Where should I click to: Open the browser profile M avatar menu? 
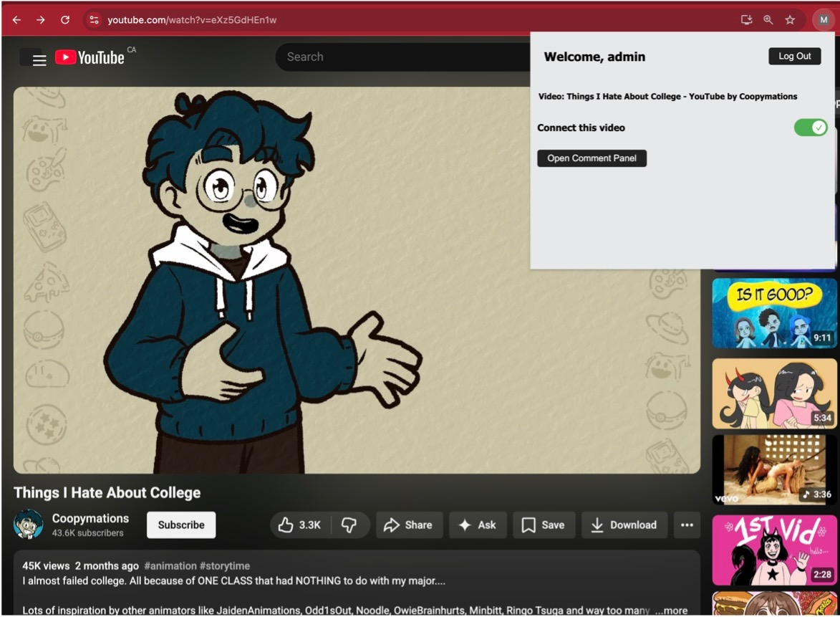tap(824, 20)
